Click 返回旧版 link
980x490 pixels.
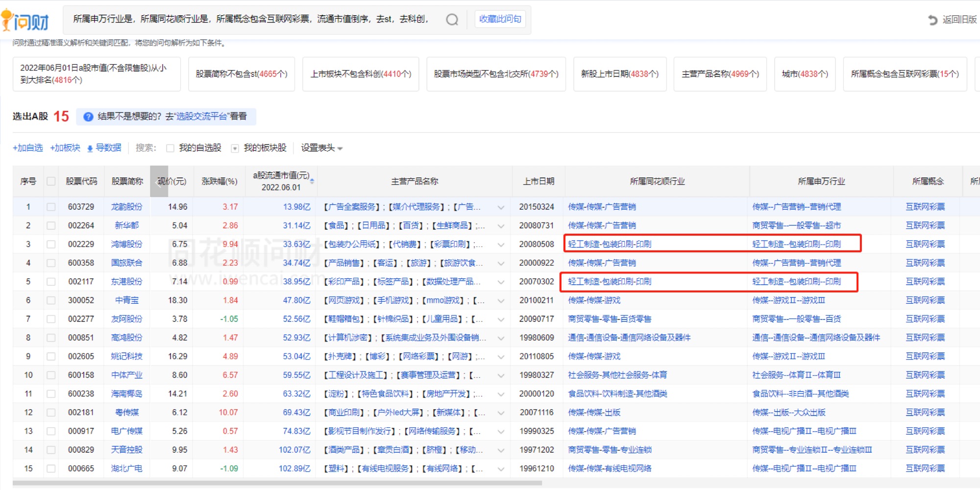959,20
